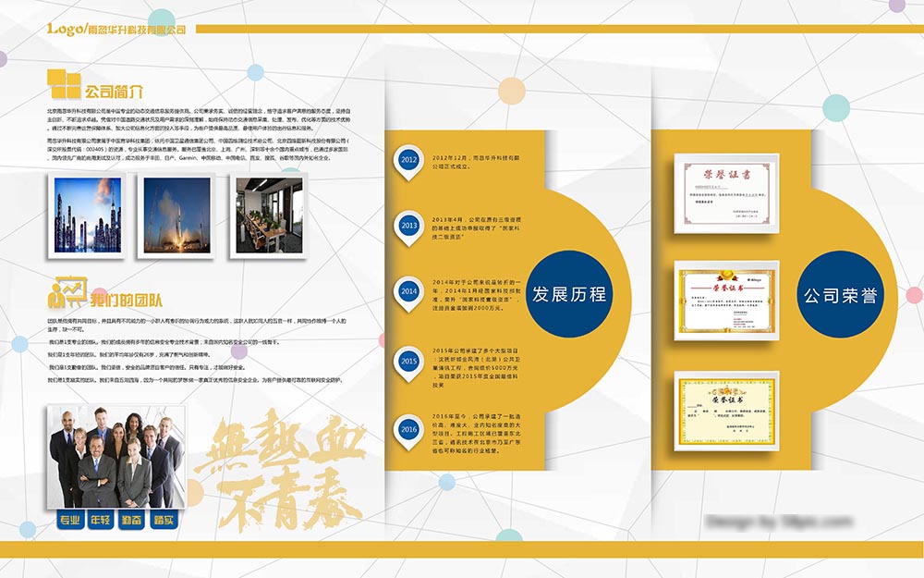This screenshot has width=924, height=578.
Task: Select the 2013 timeline pin marker
Action: tap(408, 226)
